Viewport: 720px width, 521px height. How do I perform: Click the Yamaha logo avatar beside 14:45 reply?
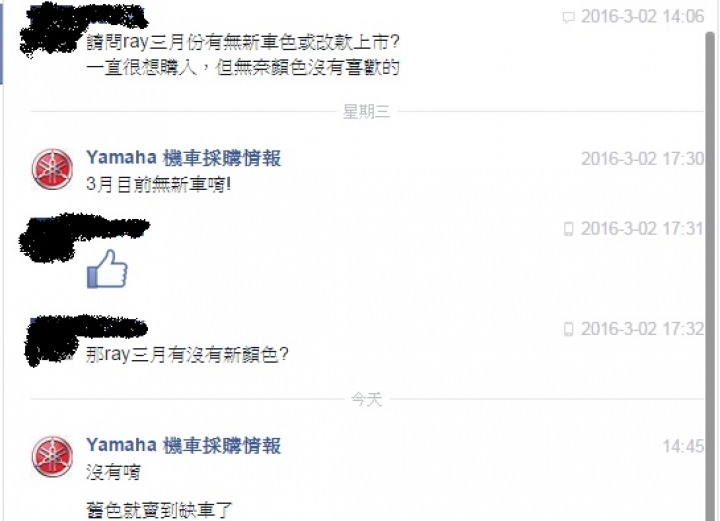52,457
